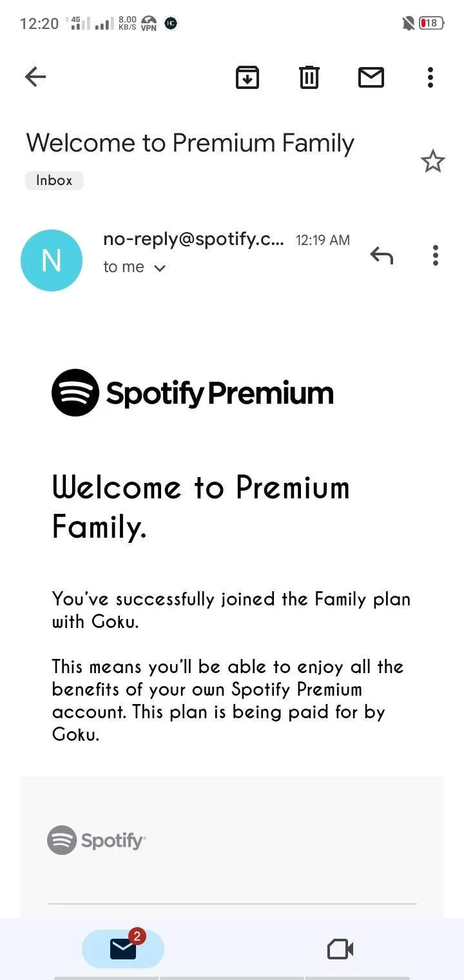Click the Spotify Premium logo
Image resolution: width=464 pixels, height=980 pixels.
click(193, 393)
